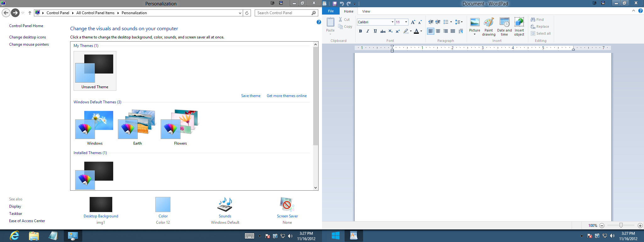Enable center text alignment
Screen dimensions: 644x242
(x=438, y=31)
